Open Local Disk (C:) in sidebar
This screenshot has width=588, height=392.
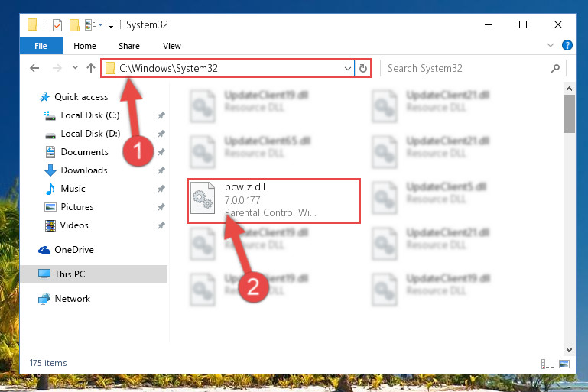(x=90, y=115)
